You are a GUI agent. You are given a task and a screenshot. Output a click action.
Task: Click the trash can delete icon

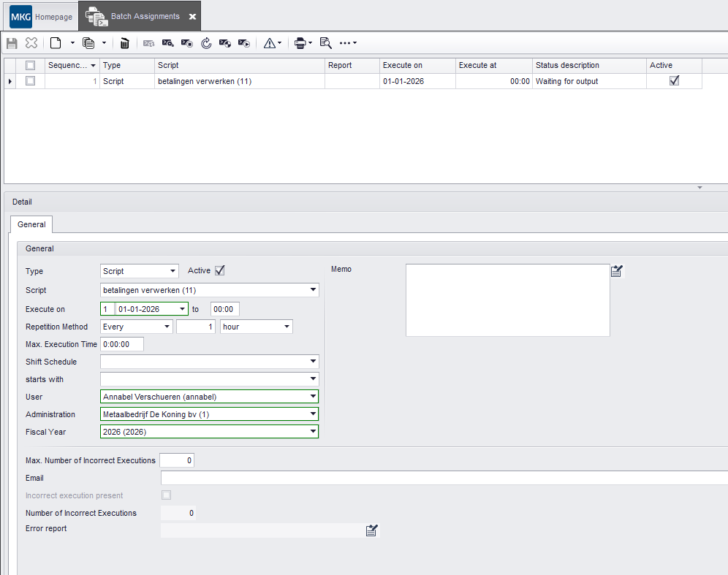[125, 44]
